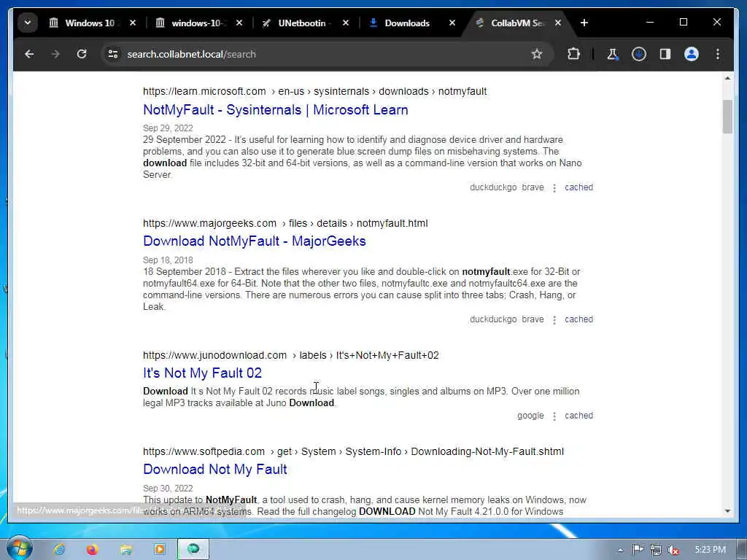Open the network tray icon
Image resolution: width=747 pixels, height=560 pixels.
coord(656,550)
